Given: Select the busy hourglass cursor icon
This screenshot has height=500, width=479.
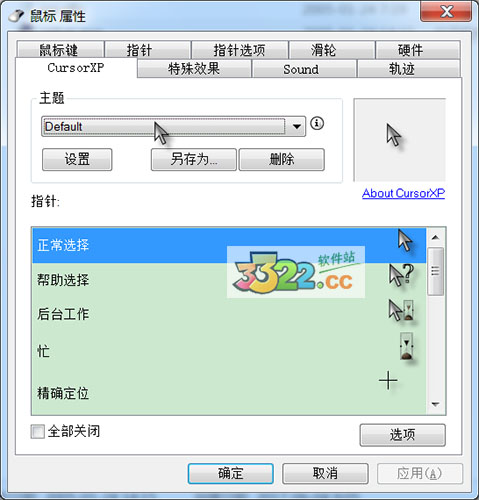Looking at the screenshot, I should tap(406, 346).
